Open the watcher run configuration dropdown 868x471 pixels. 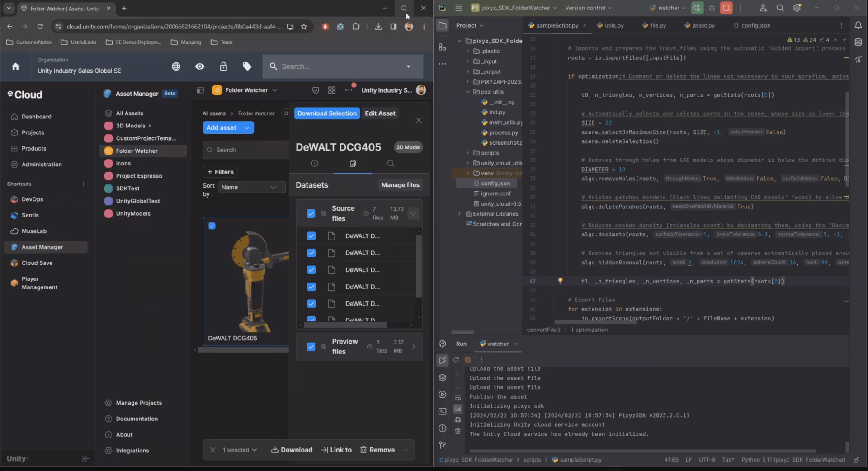667,8
